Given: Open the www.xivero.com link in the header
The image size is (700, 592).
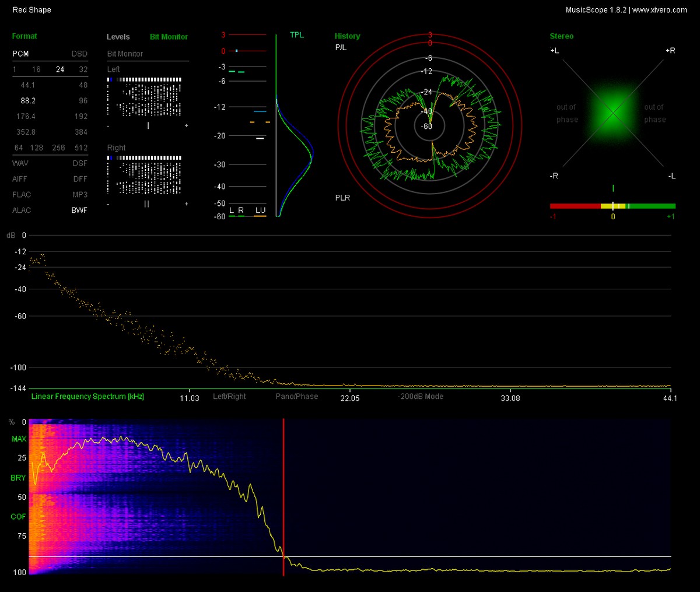Looking at the screenshot, I should pos(660,10).
